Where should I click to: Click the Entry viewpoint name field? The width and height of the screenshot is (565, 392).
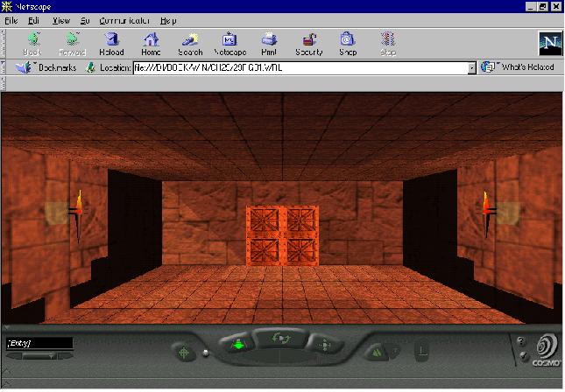coord(39,343)
